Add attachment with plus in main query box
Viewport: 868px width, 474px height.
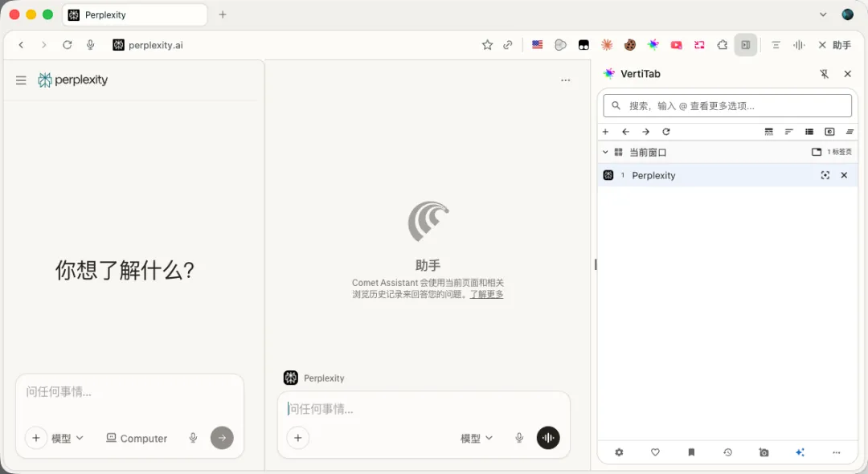(x=36, y=438)
